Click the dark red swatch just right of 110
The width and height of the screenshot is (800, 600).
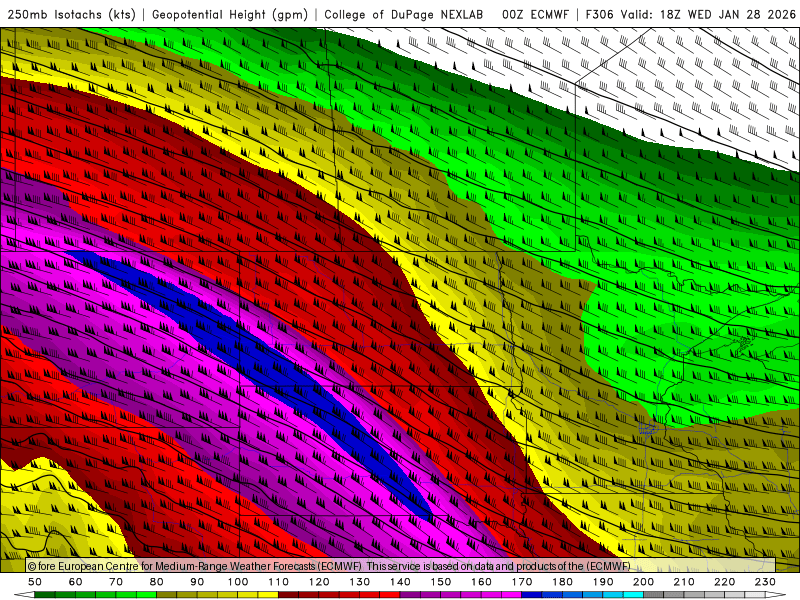pyautogui.click(x=288, y=595)
